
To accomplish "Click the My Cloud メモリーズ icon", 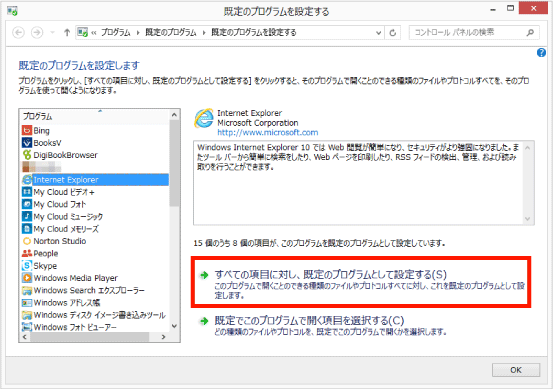I will click(x=27, y=229).
